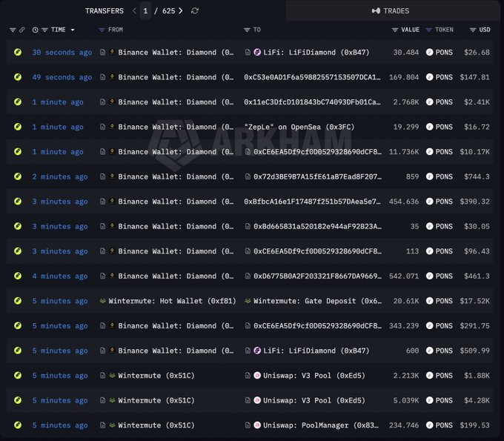Image resolution: width=504 pixels, height=441 pixels.
Task: Open the TOKEN column filter
Action: (429, 30)
